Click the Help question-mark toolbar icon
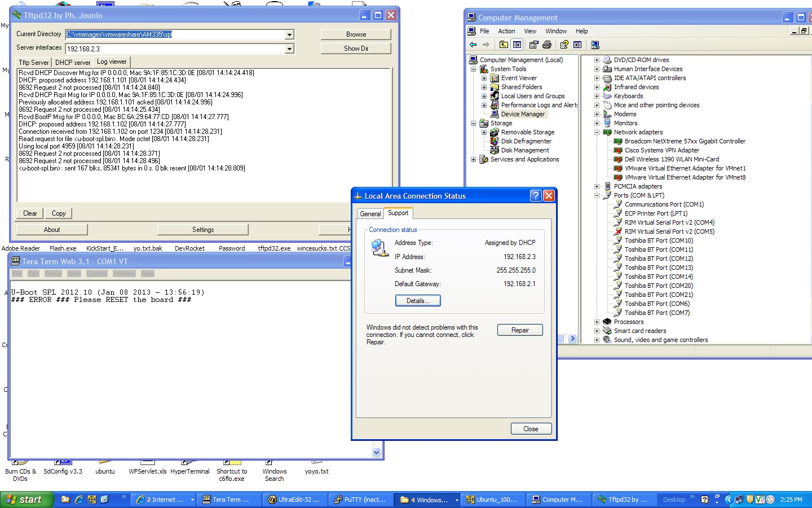The width and height of the screenshot is (812, 508). 564,45
